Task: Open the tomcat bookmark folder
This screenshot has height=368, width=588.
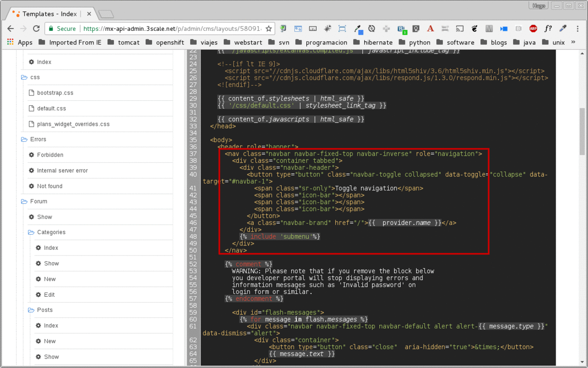Action: pyautogui.click(x=123, y=42)
